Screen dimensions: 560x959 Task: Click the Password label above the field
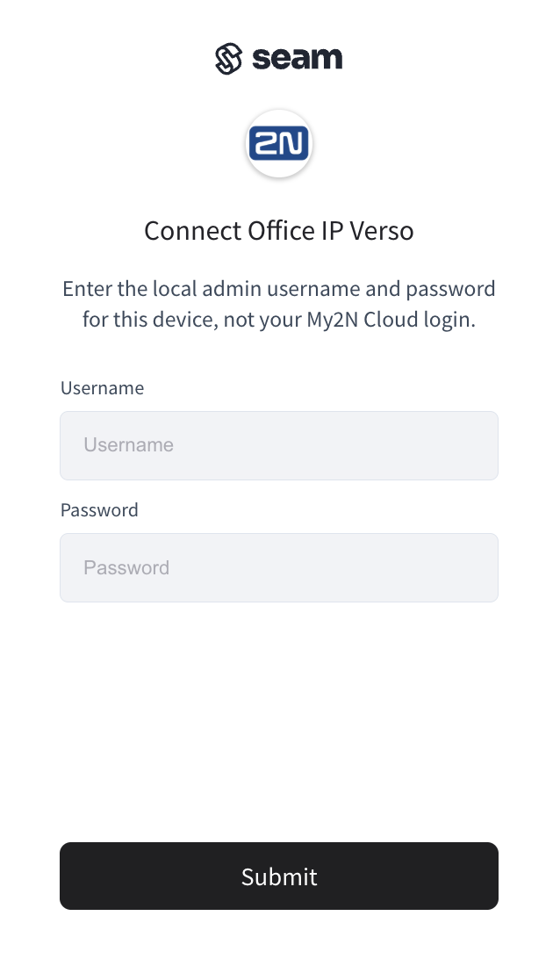(99, 509)
